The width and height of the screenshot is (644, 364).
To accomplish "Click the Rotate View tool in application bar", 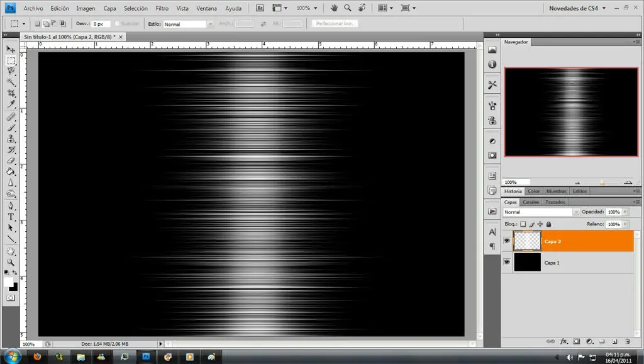I will [x=362, y=8].
